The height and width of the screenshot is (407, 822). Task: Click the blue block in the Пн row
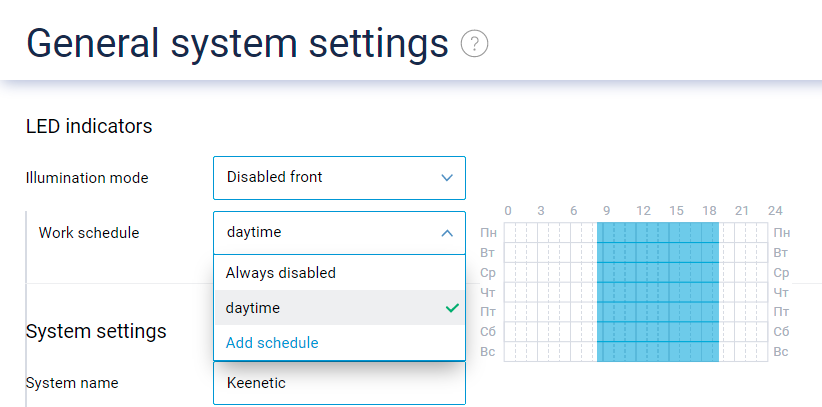(657, 232)
